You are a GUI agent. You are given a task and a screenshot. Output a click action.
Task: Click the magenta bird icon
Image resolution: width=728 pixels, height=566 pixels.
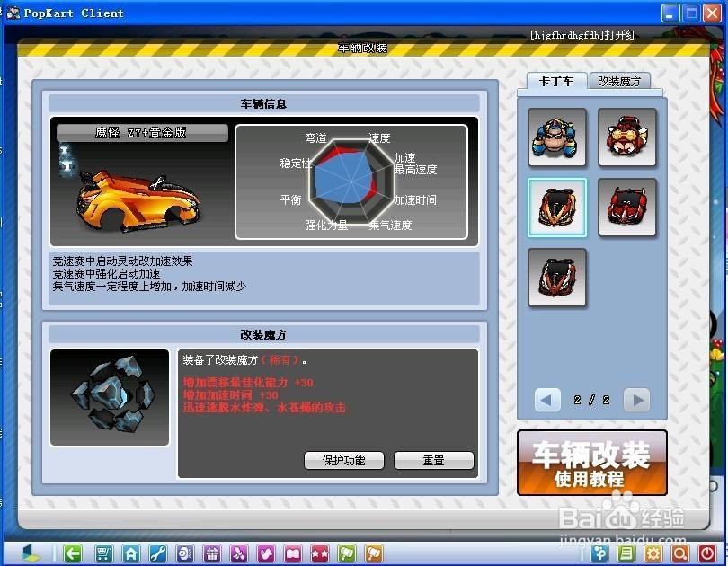[x=266, y=553]
